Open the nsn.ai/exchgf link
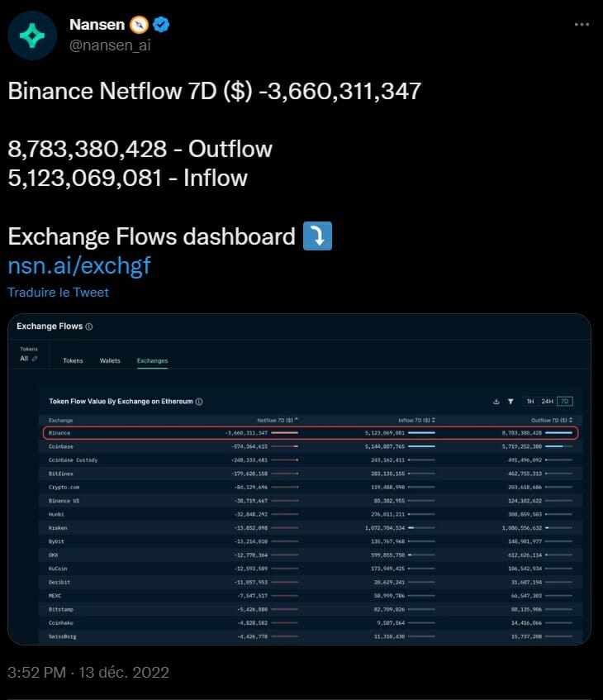 79,266
